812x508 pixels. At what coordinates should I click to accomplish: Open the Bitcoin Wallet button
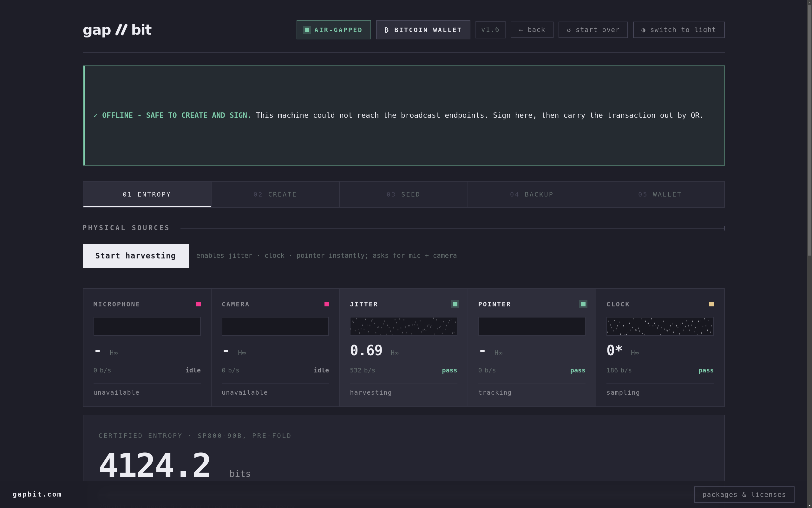click(423, 30)
